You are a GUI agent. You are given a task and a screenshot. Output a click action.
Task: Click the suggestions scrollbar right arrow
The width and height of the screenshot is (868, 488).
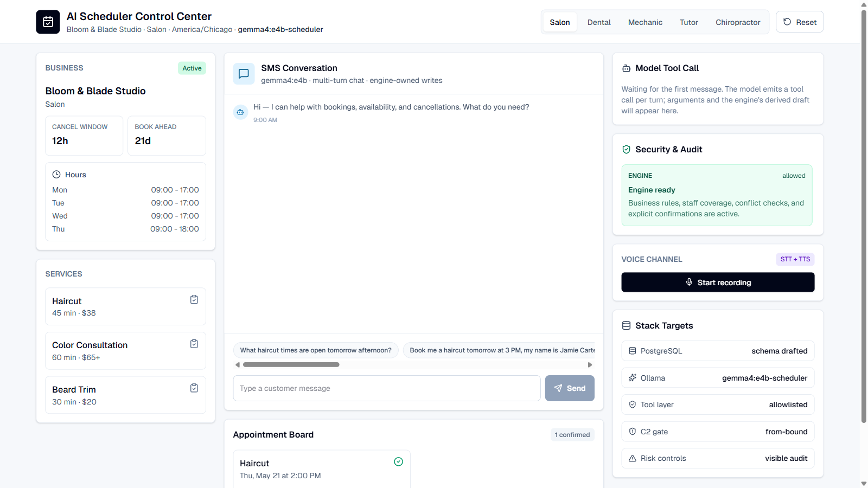[590, 365]
